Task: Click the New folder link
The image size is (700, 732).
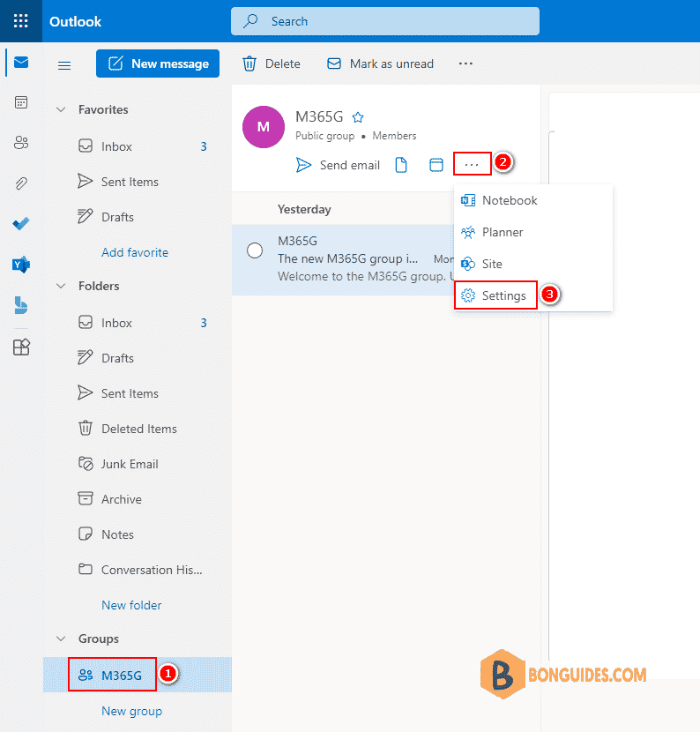Action: (x=131, y=606)
